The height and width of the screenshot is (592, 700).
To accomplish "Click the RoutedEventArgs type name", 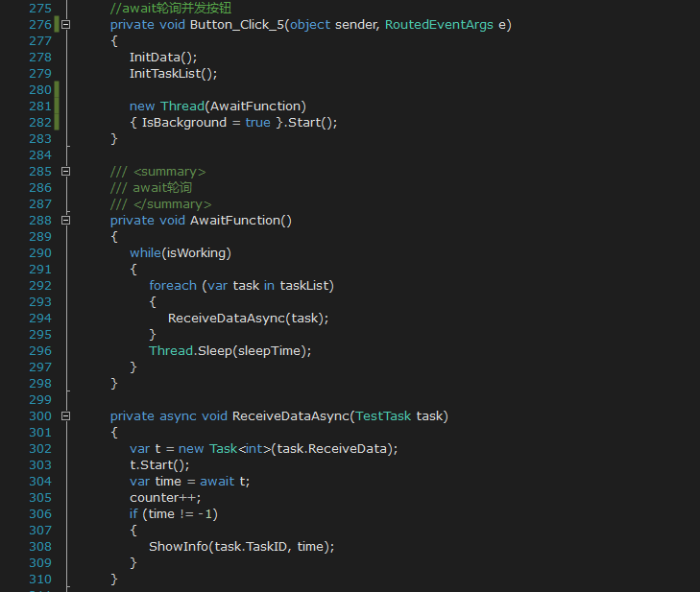I will tap(439, 25).
